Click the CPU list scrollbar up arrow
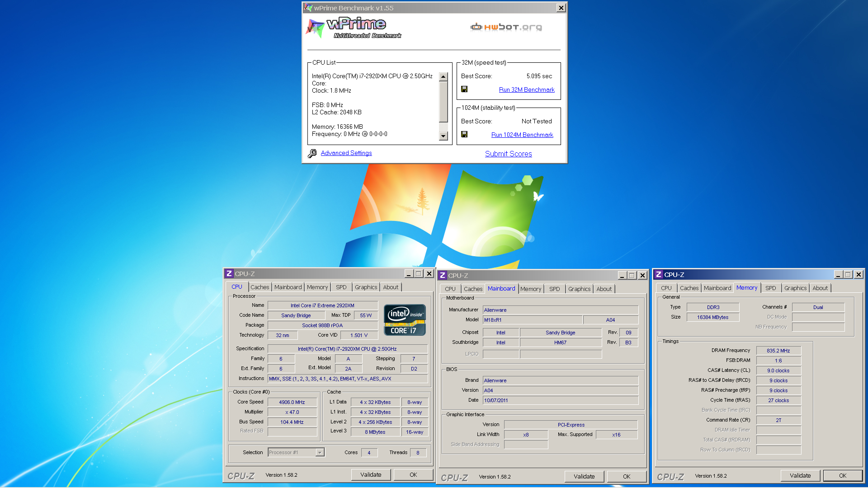The width and height of the screenshot is (868, 488). [443, 77]
